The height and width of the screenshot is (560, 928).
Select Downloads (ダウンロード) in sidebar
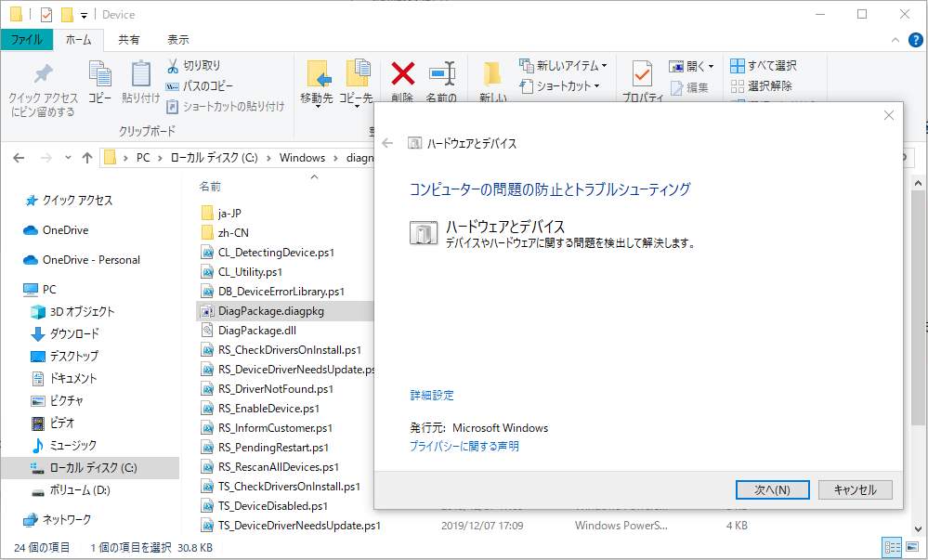pos(65,334)
